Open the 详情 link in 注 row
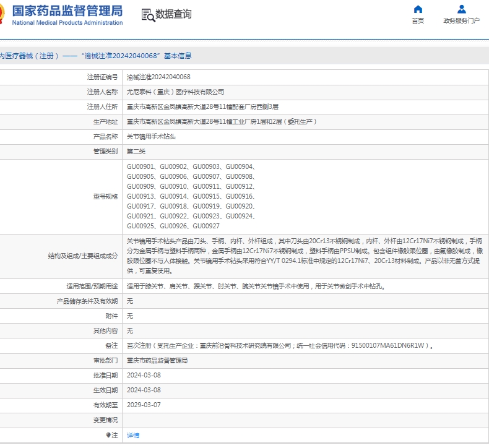This screenshot has height=448, width=489. click(x=133, y=435)
